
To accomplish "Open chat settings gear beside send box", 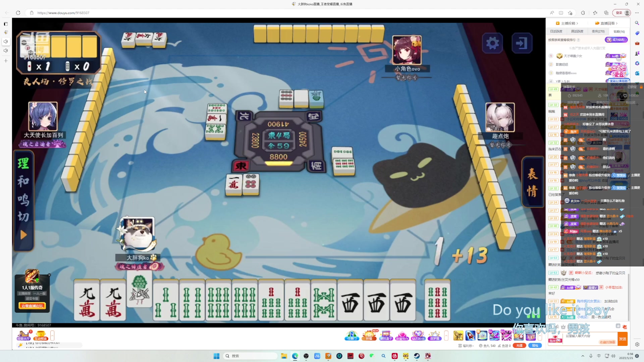I will click(637, 344).
